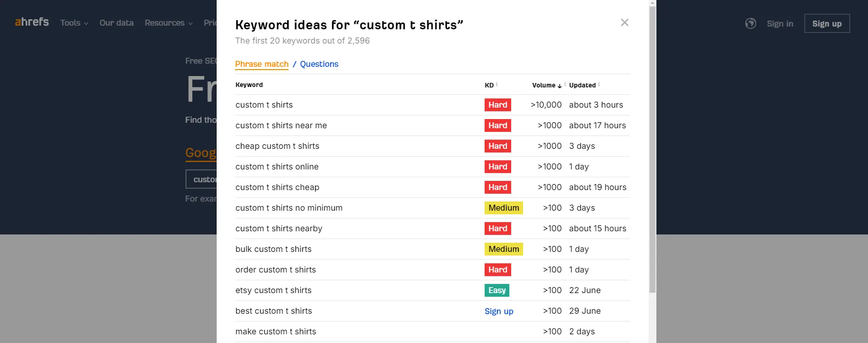Click the Hard difficulty badge for custom t shirts
Viewport: 868px width, 343px height.
pyautogui.click(x=497, y=105)
